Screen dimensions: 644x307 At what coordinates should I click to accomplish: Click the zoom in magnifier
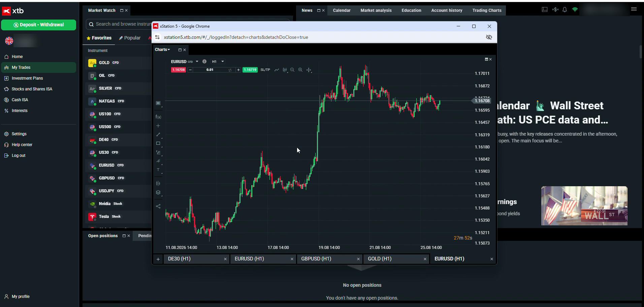[x=300, y=70]
